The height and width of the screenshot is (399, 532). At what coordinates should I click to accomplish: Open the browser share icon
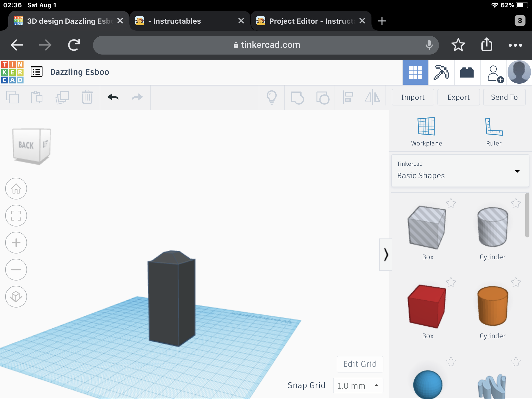click(x=487, y=44)
